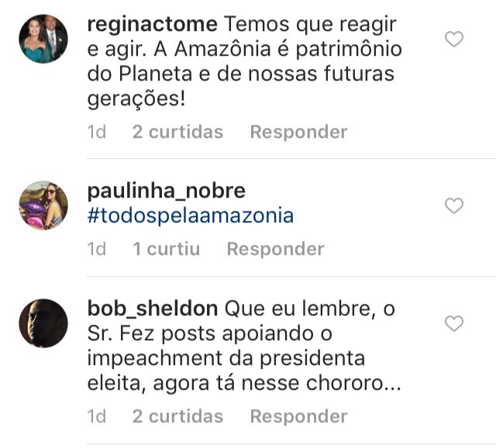Tap bob_sheldon's avatar
Image resolution: width=496 pixels, height=448 pixels.
pos(43,322)
